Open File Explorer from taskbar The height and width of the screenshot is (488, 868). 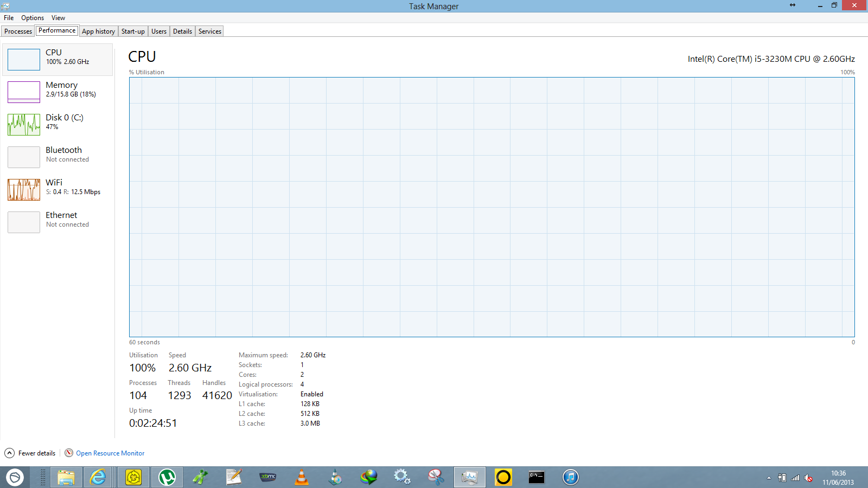(x=66, y=477)
